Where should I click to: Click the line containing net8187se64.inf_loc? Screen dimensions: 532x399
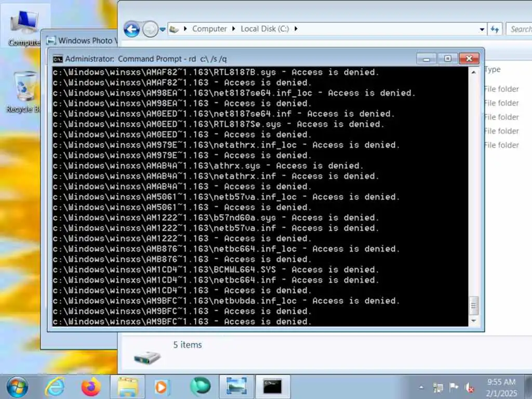(x=234, y=93)
